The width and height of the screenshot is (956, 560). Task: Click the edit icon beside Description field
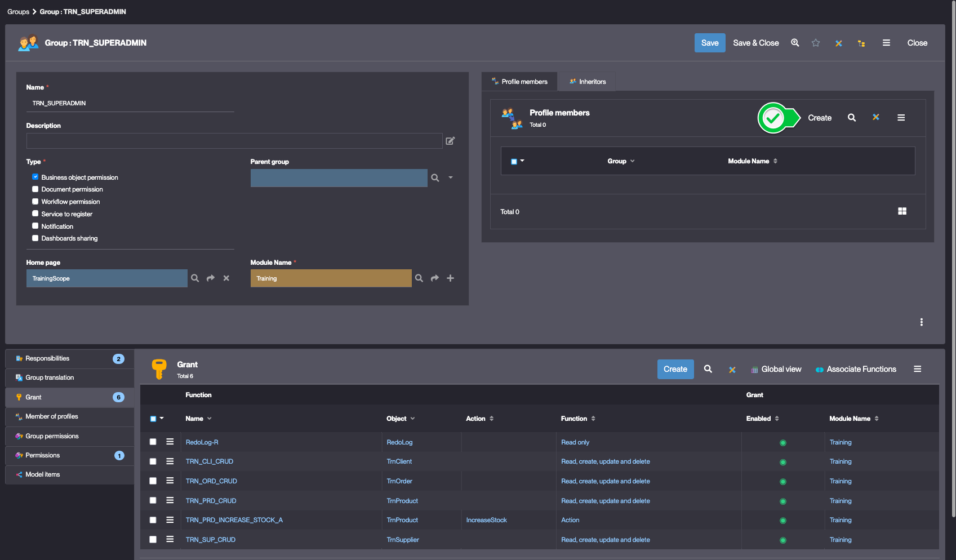coord(450,141)
